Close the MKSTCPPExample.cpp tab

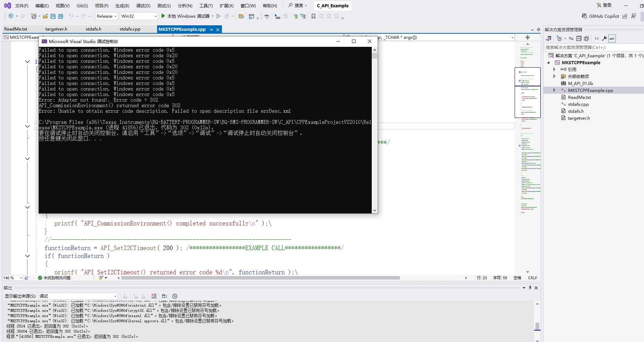point(218,29)
